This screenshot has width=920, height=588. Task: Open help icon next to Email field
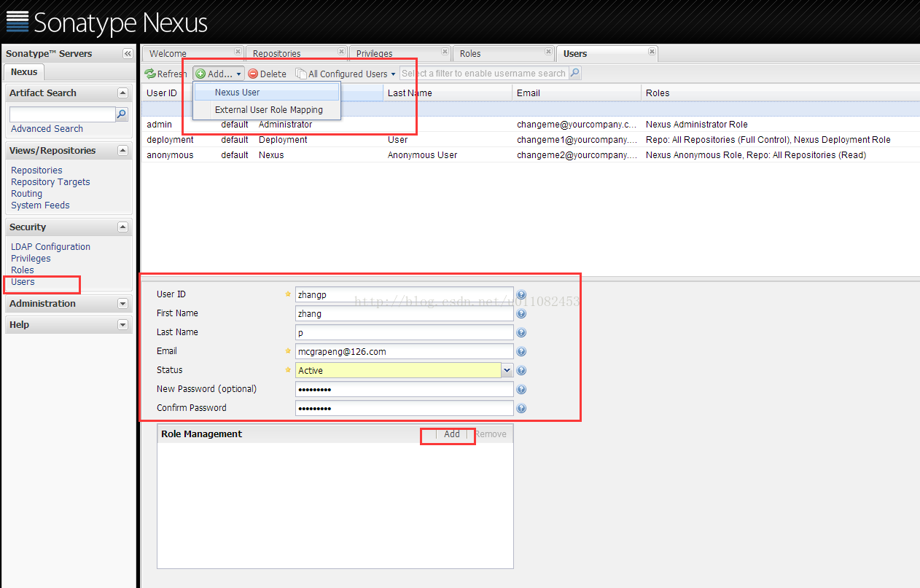521,351
